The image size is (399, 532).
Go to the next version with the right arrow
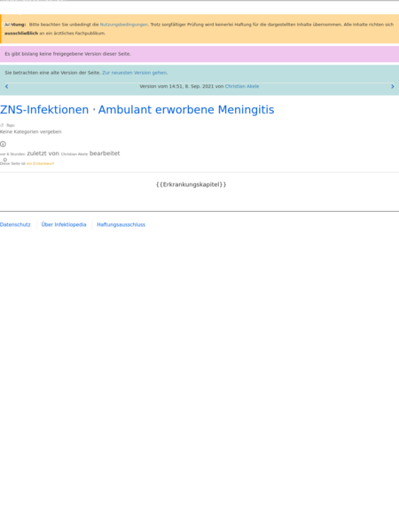point(393,87)
